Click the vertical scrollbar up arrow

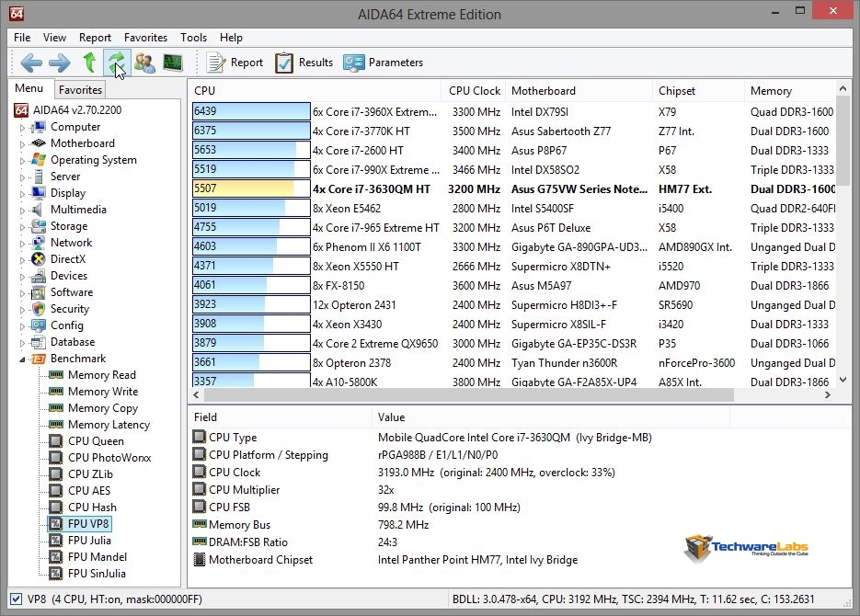843,89
